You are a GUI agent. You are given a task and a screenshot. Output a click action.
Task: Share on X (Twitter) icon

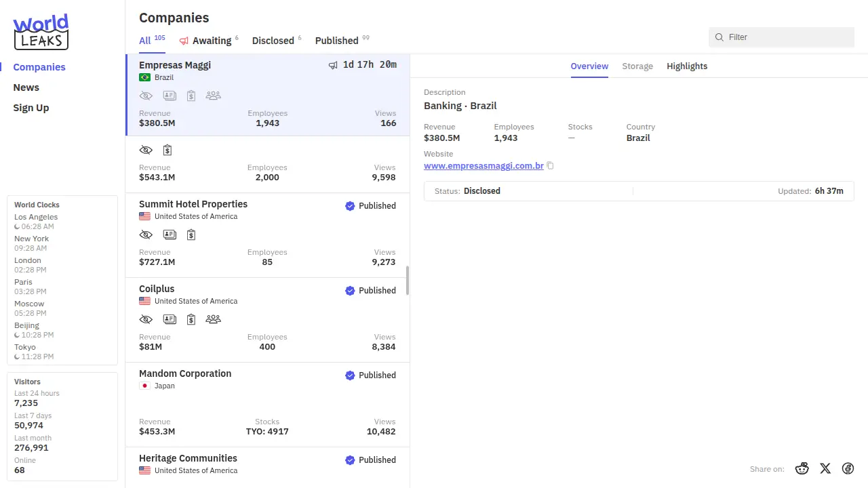pyautogui.click(x=825, y=468)
